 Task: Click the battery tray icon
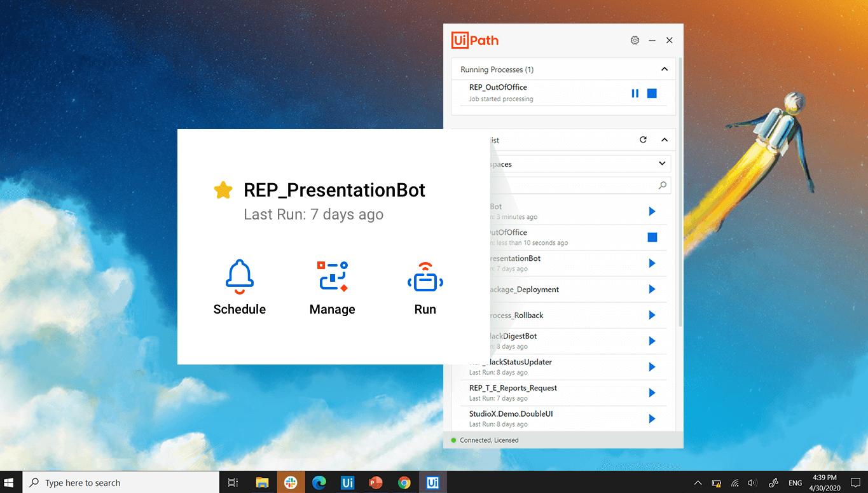pos(716,483)
